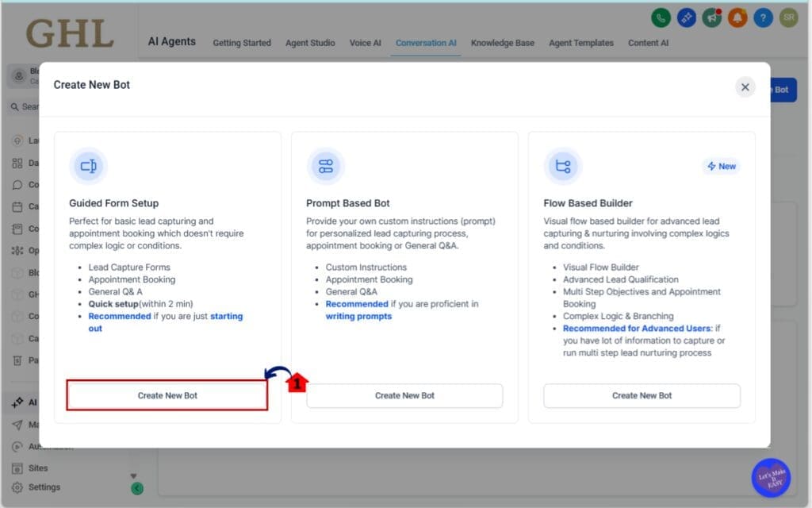The image size is (812, 508).
Task: Click the Let's Make It Easy badge
Action: 770,477
